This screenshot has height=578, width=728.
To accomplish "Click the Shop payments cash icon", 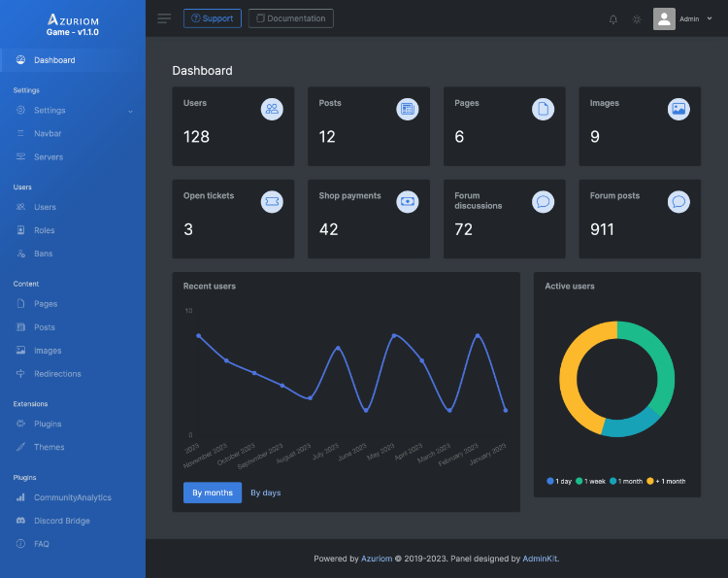I will [407, 202].
